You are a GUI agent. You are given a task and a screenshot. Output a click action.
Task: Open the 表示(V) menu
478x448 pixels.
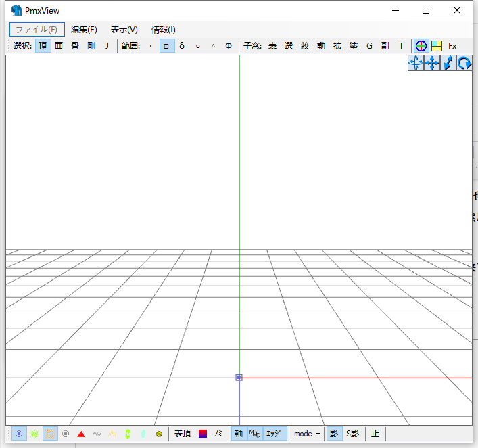tap(124, 30)
